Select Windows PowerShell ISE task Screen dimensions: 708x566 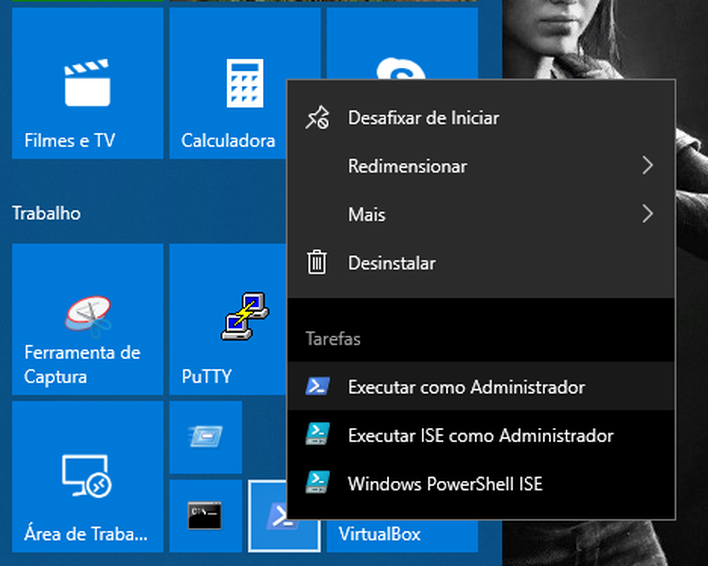pyautogui.click(x=481, y=483)
